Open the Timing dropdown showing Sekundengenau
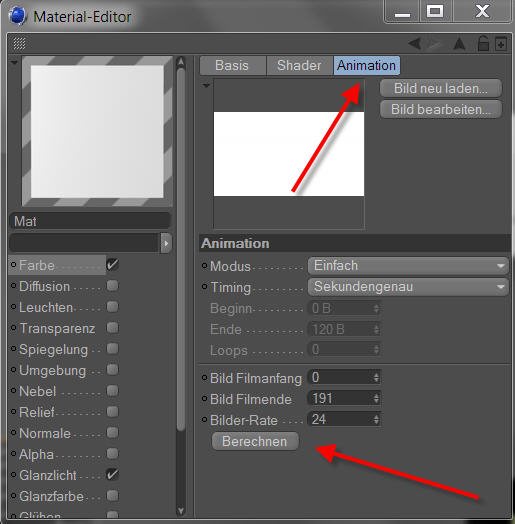This screenshot has height=524, width=515. [408, 287]
